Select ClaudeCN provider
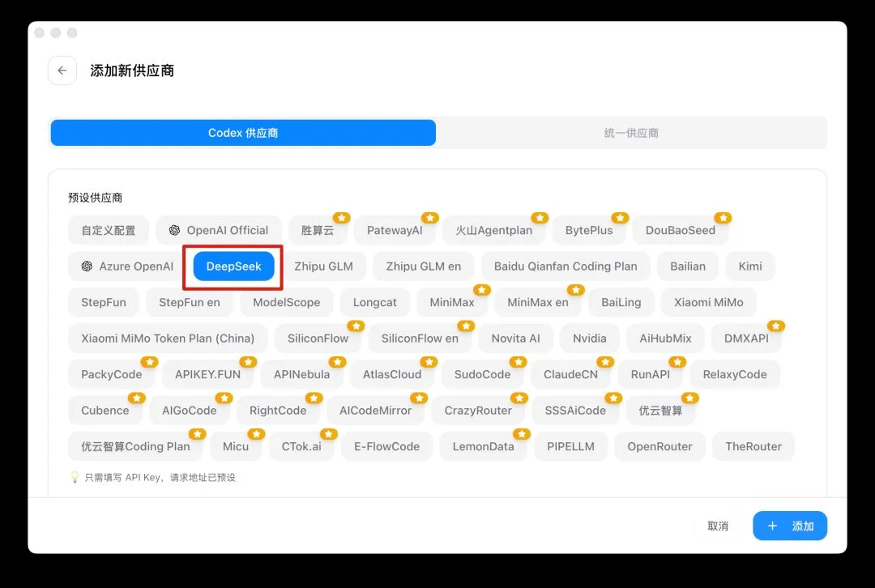 570,374
